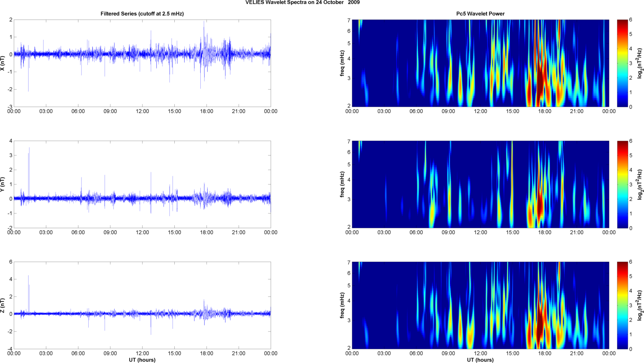Click the '-3' tick on the X (nT) axis

[x=10, y=107]
